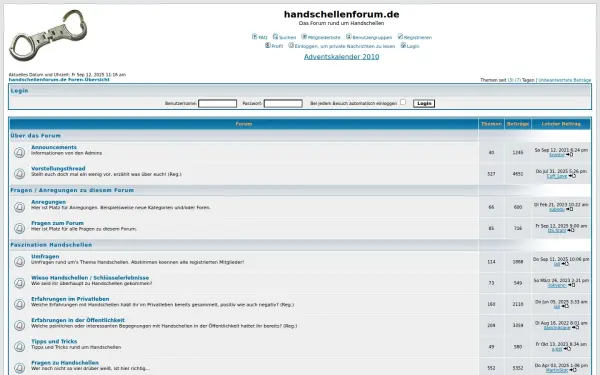Click the Cuff_Love username in Vorstellungsthread row
600x375 pixels.
pyautogui.click(x=557, y=176)
